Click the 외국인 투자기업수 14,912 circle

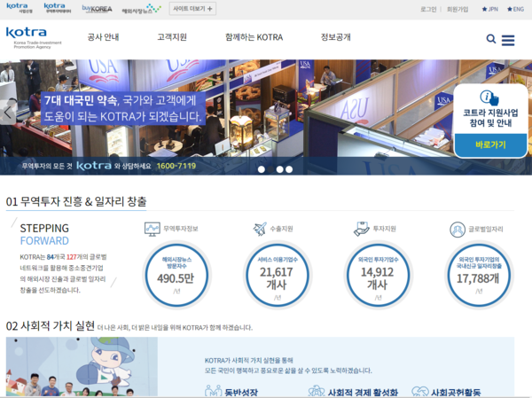[378, 275]
